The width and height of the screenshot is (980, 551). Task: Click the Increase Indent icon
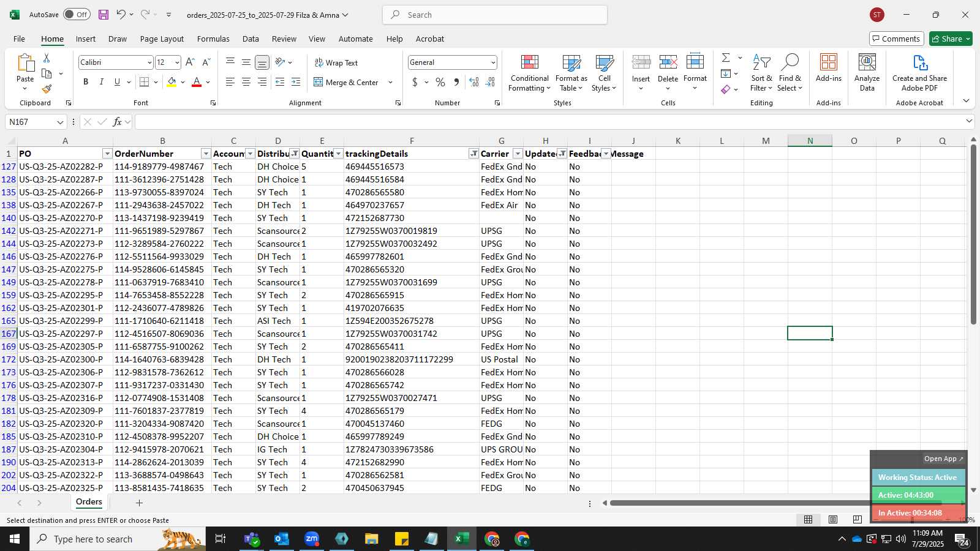[296, 82]
